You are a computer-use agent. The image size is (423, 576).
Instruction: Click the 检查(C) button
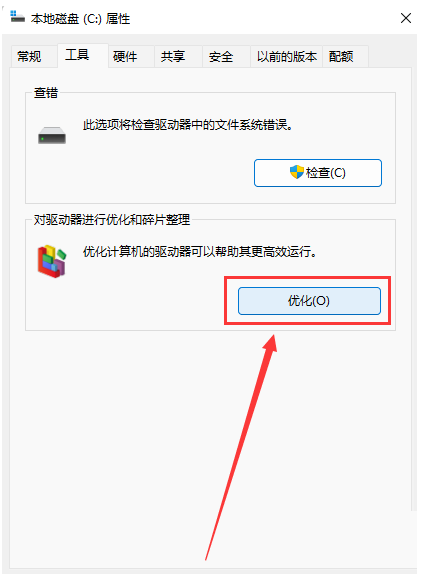(x=318, y=173)
